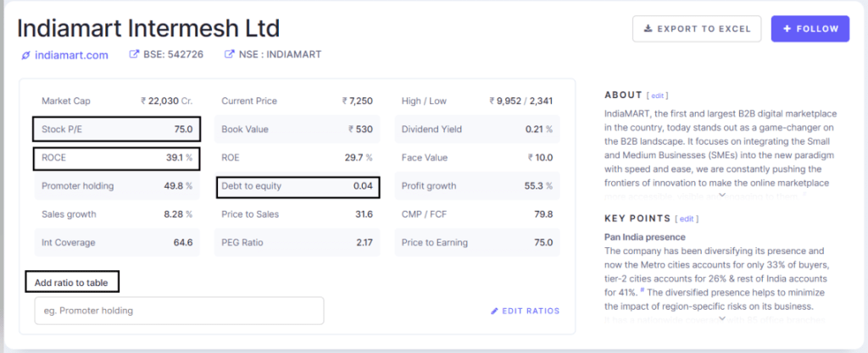Expand the About section with its chevron
Screen dimensions: 868x353
(721, 195)
